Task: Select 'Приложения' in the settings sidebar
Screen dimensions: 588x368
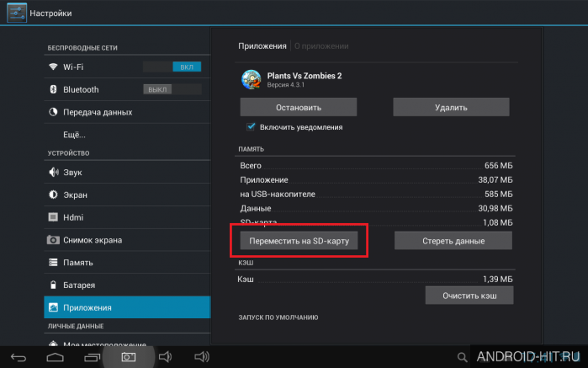Action: (x=127, y=307)
